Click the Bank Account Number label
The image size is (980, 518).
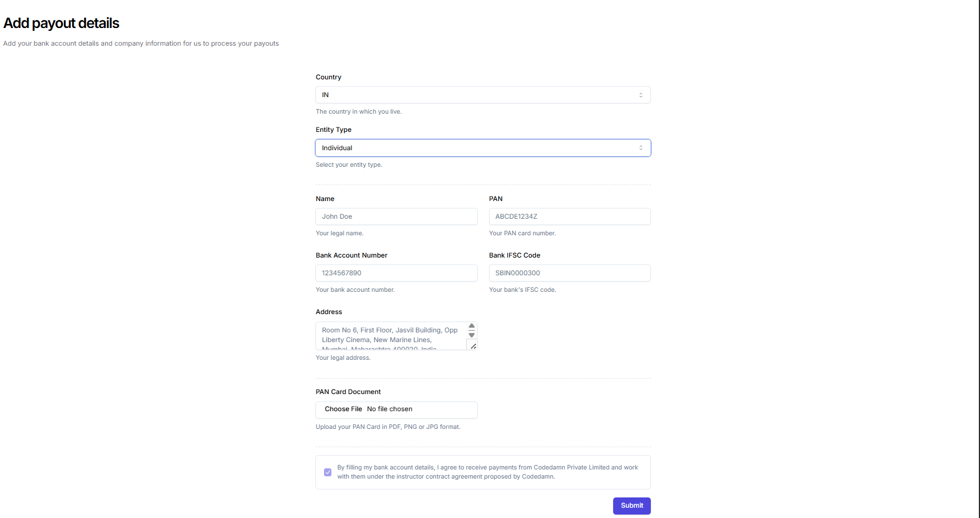click(351, 255)
